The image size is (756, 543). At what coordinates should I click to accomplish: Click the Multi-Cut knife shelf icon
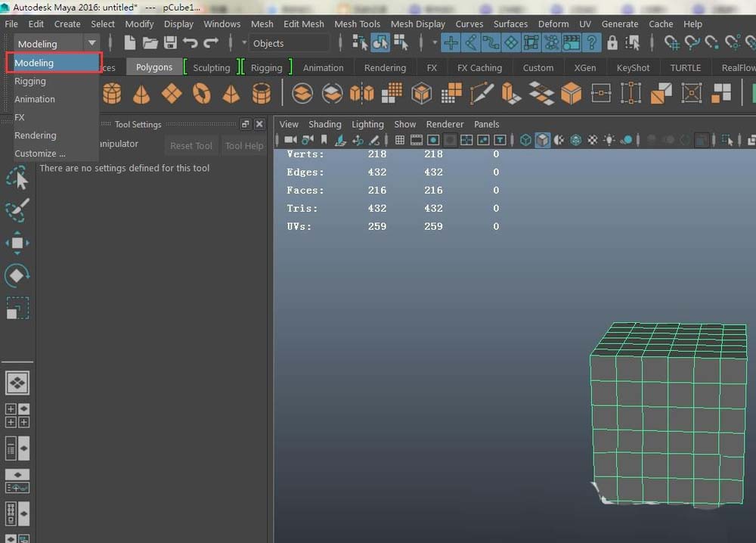pos(482,94)
